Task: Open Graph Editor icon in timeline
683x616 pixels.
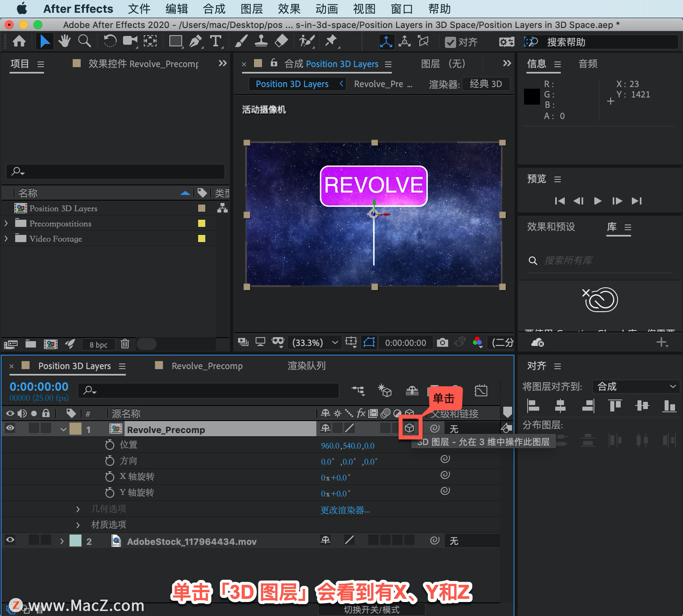Action: click(481, 390)
